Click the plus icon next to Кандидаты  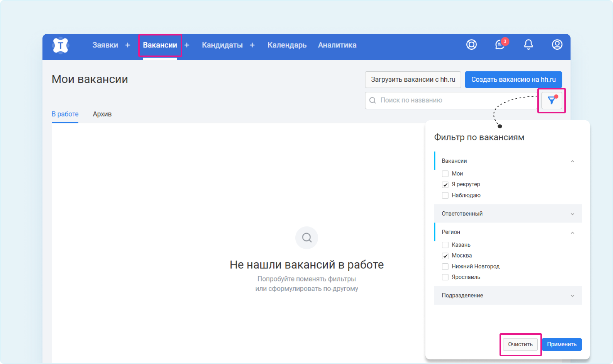[x=252, y=45]
